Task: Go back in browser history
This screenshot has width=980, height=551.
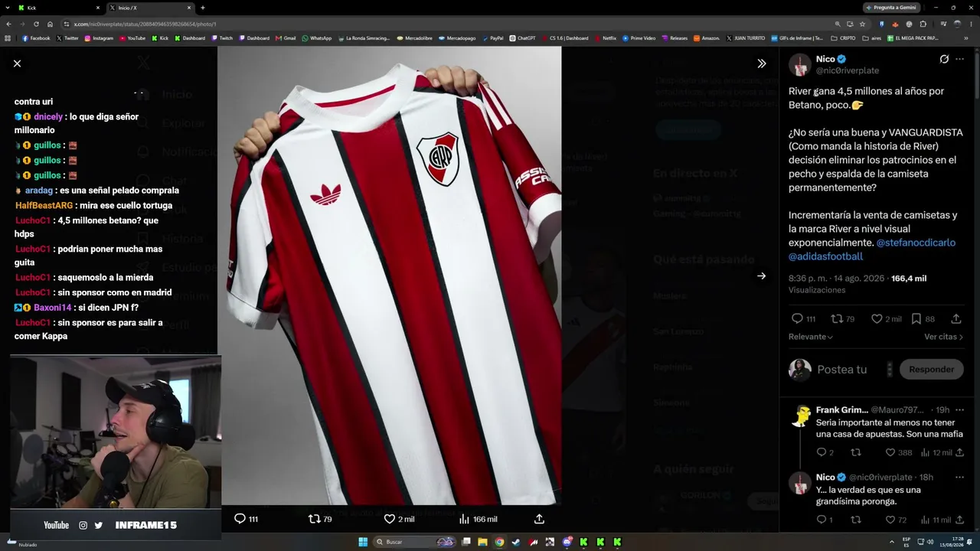Action: coord(10,24)
